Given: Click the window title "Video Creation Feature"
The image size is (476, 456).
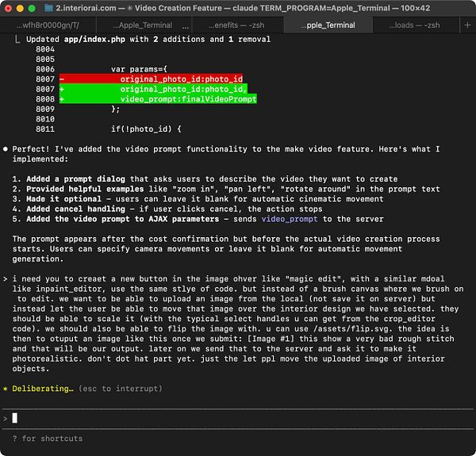Looking at the screenshot, I should click(178, 8).
